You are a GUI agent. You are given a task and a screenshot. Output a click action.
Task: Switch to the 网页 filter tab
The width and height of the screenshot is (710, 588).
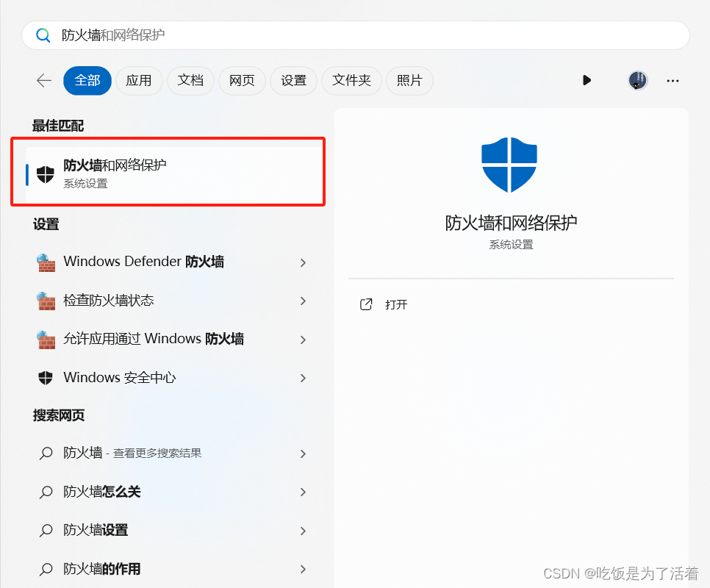[242, 81]
